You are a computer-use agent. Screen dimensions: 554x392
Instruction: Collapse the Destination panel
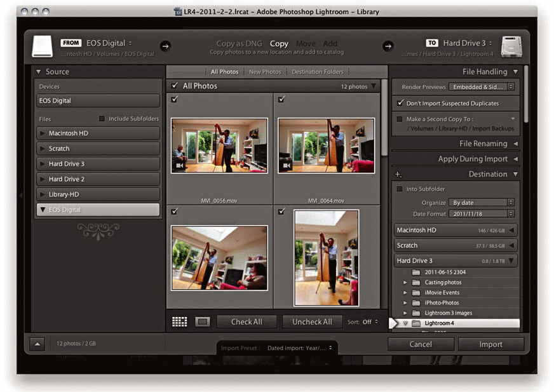click(516, 174)
